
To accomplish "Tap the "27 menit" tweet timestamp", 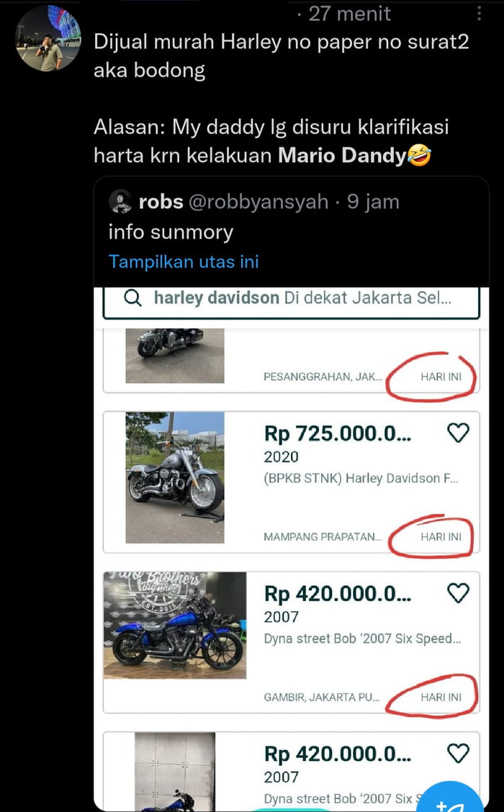I will tap(350, 13).
